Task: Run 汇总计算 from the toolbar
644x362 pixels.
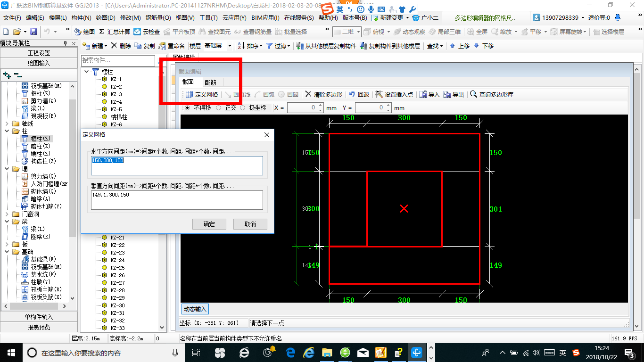Action: (115, 32)
